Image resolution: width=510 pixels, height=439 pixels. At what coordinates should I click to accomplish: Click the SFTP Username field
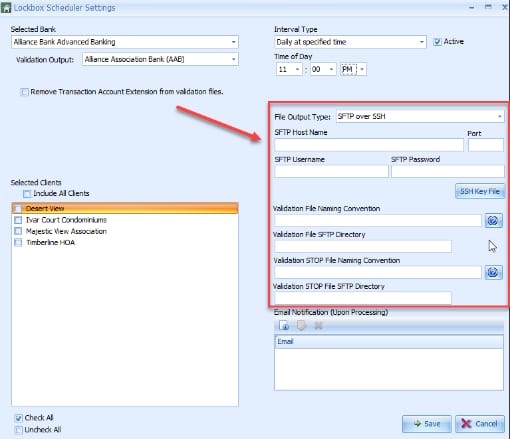tap(331, 171)
